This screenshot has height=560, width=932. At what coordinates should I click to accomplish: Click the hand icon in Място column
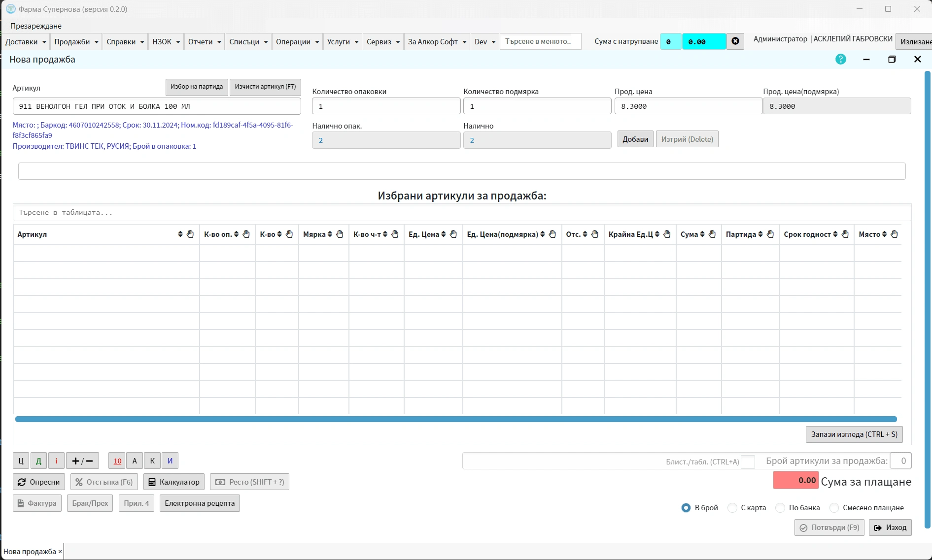click(895, 234)
